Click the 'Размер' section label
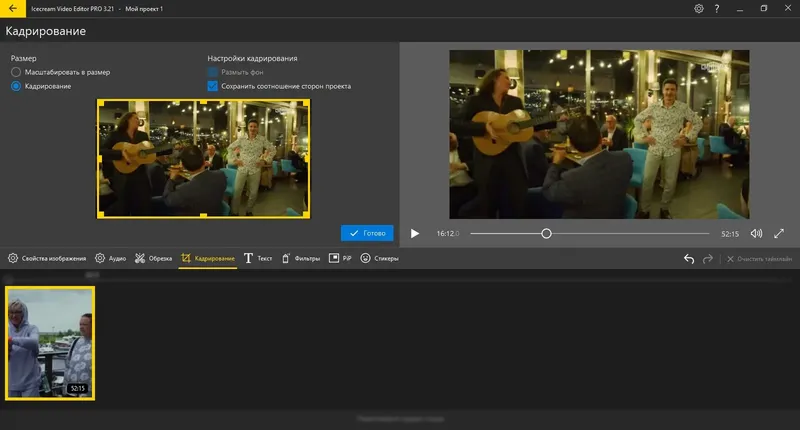The width and height of the screenshot is (800, 430). [x=23, y=58]
